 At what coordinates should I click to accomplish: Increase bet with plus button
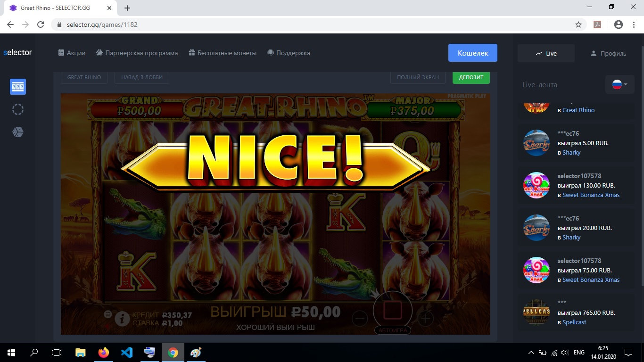click(425, 319)
